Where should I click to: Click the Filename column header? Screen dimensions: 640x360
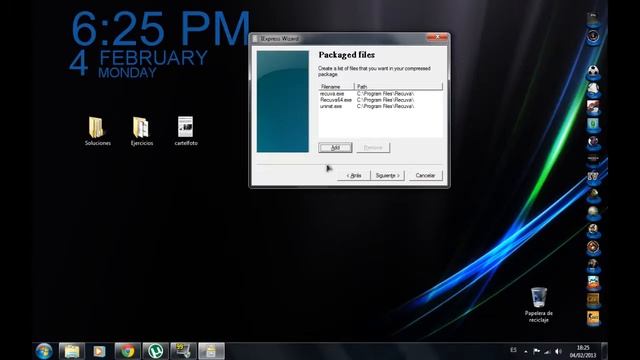pyautogui.click(x=336, y=87)
